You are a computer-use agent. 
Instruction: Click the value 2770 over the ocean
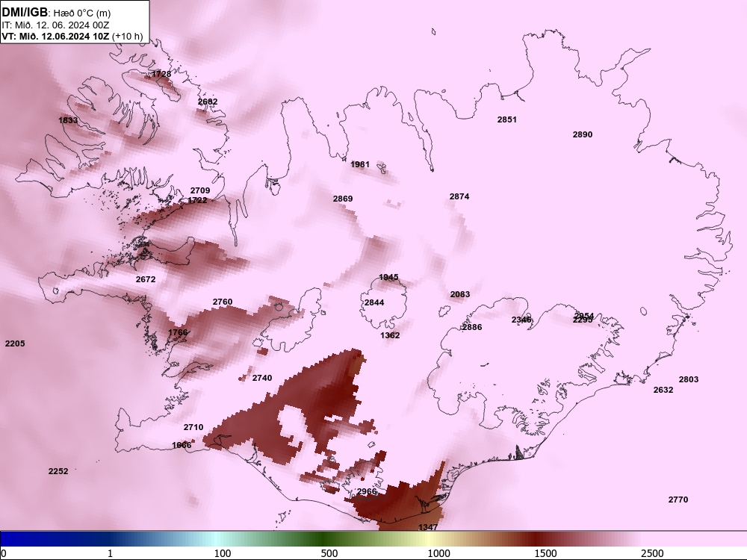tap(678, 500)
